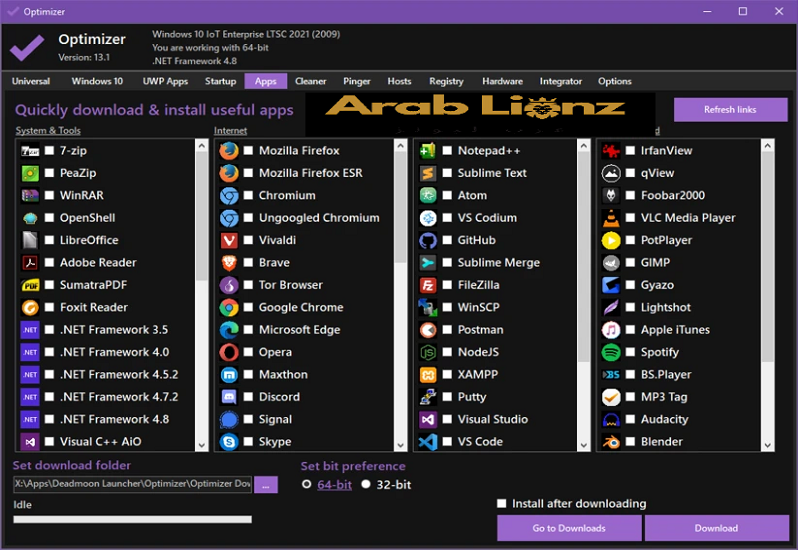Click the Microsoft Edge icon
Viewport: 800px width, 550px height.
tap(229, 330)
